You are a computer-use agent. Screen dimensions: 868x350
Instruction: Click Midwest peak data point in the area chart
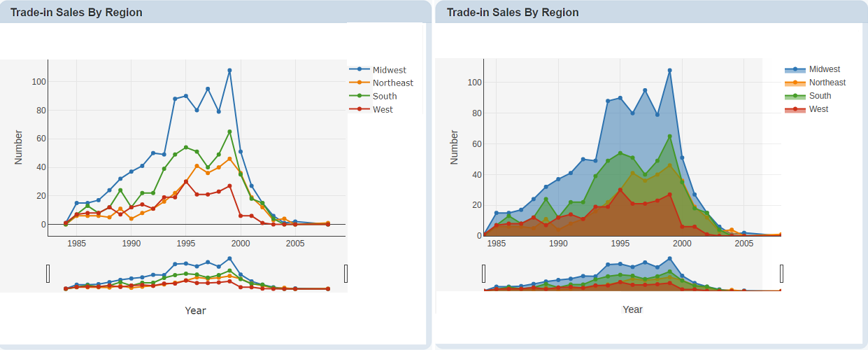point(669,71)
